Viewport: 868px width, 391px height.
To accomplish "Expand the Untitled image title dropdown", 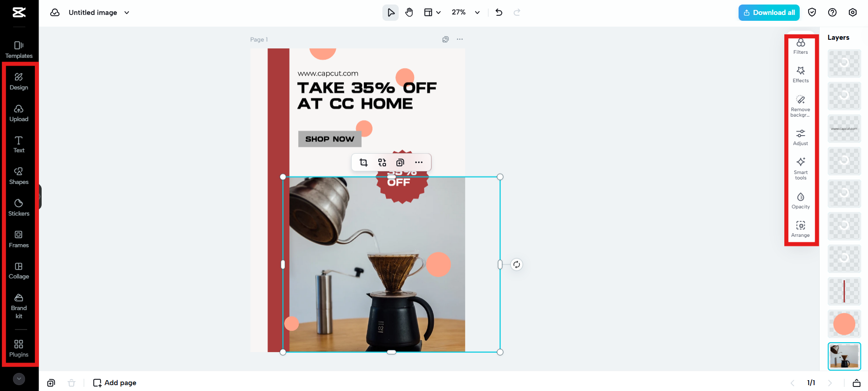I will pos(127,13).
